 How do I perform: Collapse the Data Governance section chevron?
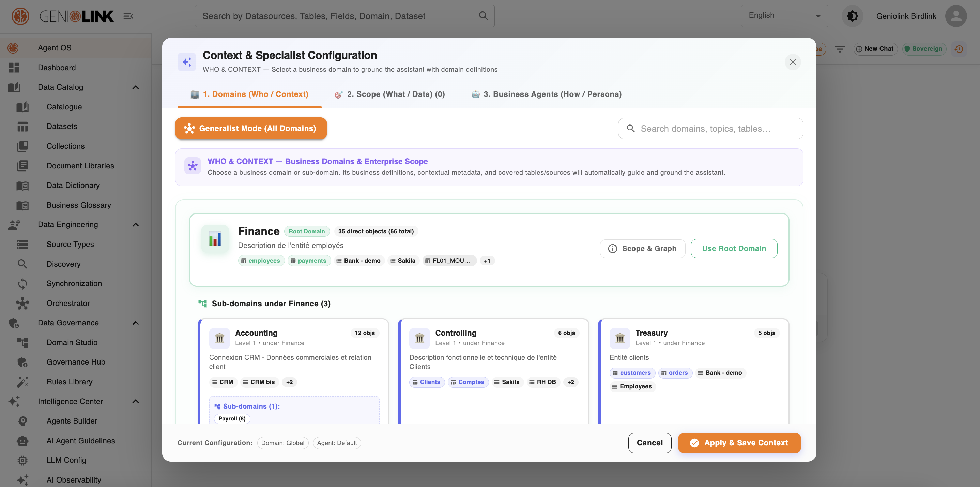click(x=135, y=323)
